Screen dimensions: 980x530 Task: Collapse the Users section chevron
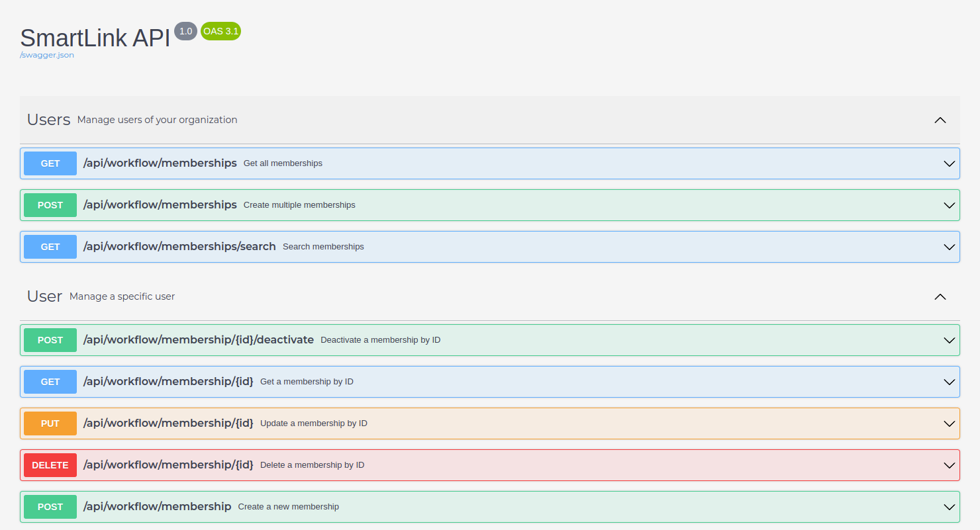point(940,120)
